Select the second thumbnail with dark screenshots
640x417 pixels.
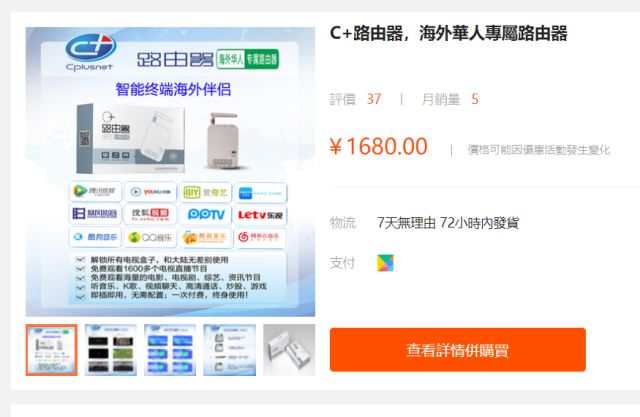(x=111, y=350)
